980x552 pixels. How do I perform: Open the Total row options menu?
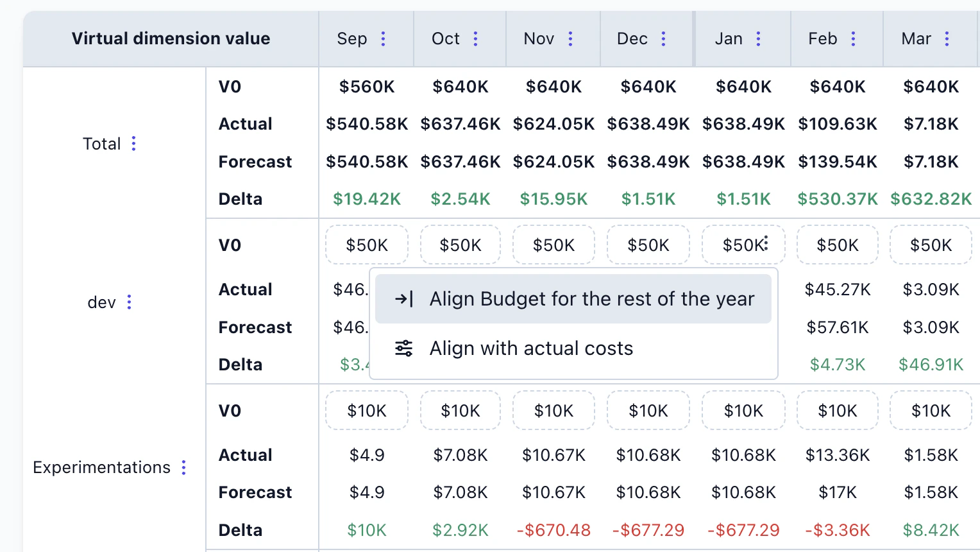[x=133, y=144]
